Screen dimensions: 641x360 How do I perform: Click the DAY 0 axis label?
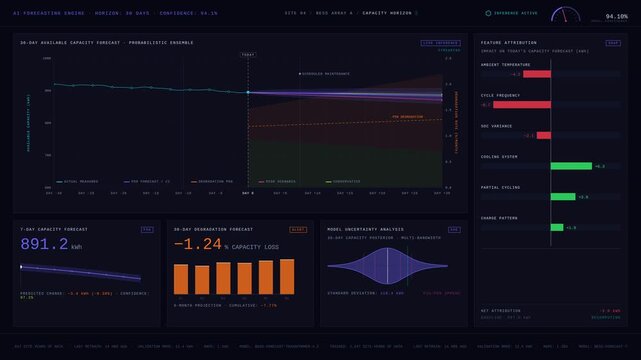pos(248,193)
